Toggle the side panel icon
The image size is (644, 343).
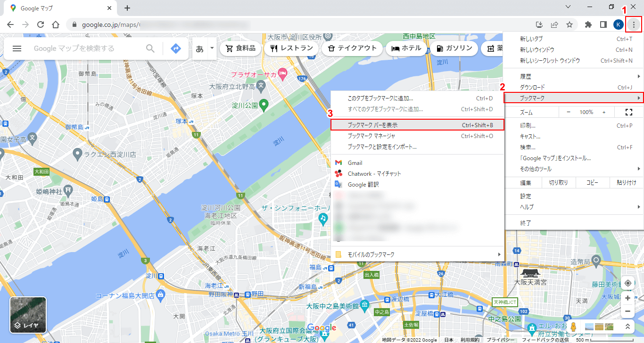603,24
